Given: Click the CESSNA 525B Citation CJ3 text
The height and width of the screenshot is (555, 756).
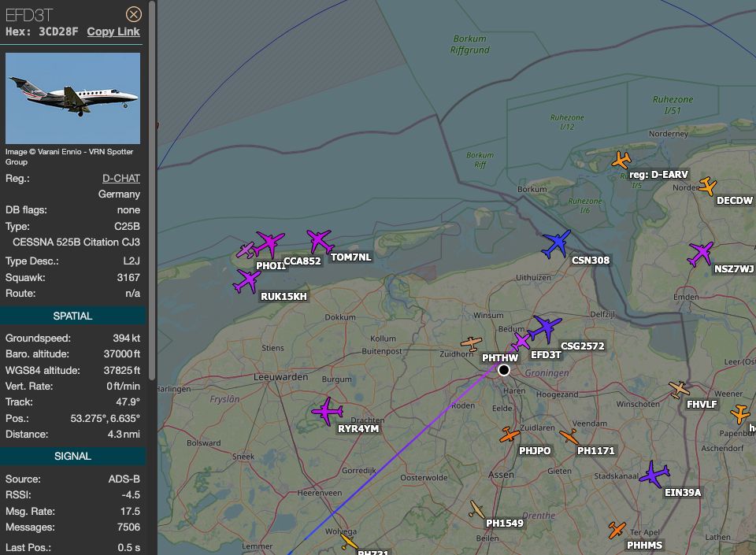Looking at the screenshot, I should (76, 242).
